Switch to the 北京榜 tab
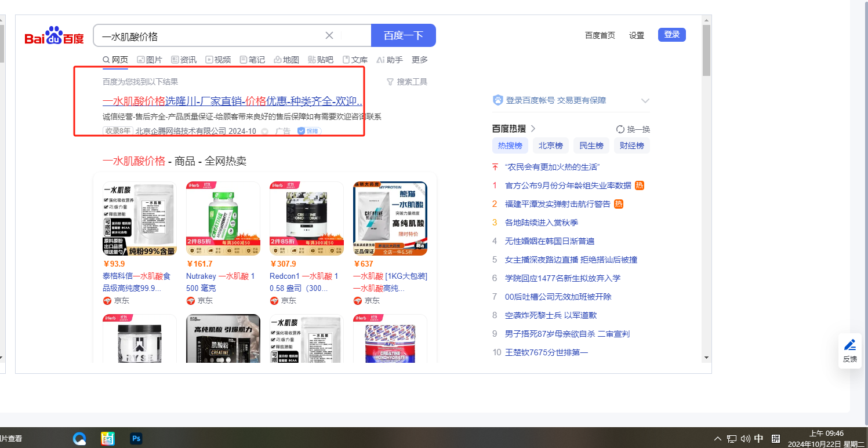This screenshot has width=868, height=448. tap(551, 145)
